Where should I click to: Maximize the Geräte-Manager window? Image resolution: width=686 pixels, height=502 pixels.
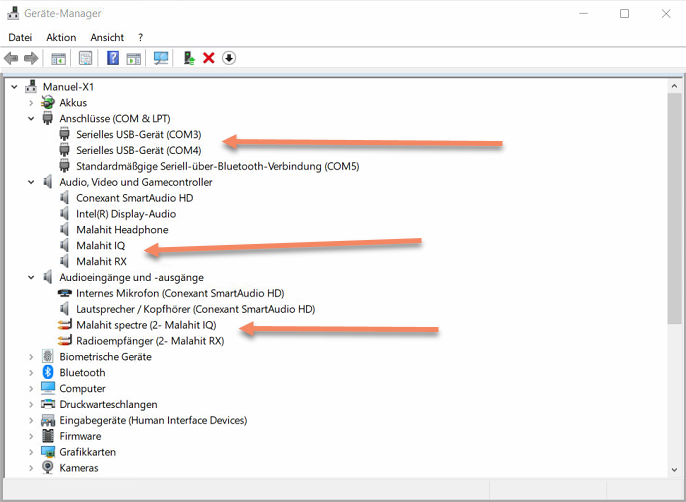coord(625,14)
